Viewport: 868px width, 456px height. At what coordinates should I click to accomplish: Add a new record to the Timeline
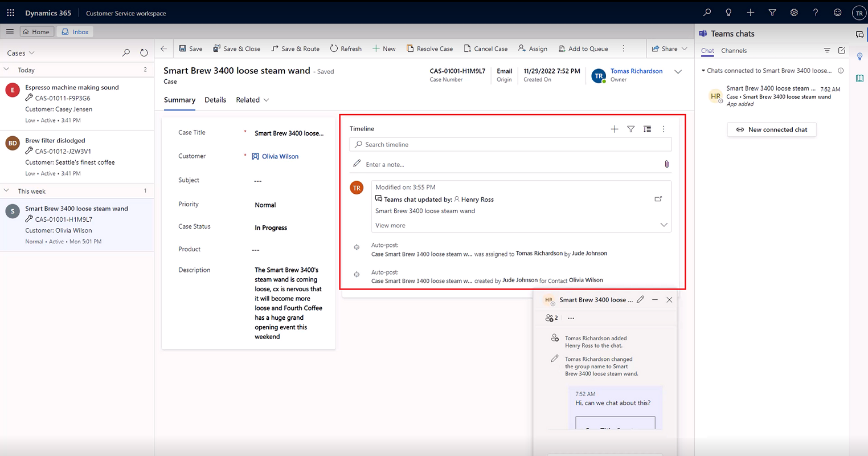614,129
